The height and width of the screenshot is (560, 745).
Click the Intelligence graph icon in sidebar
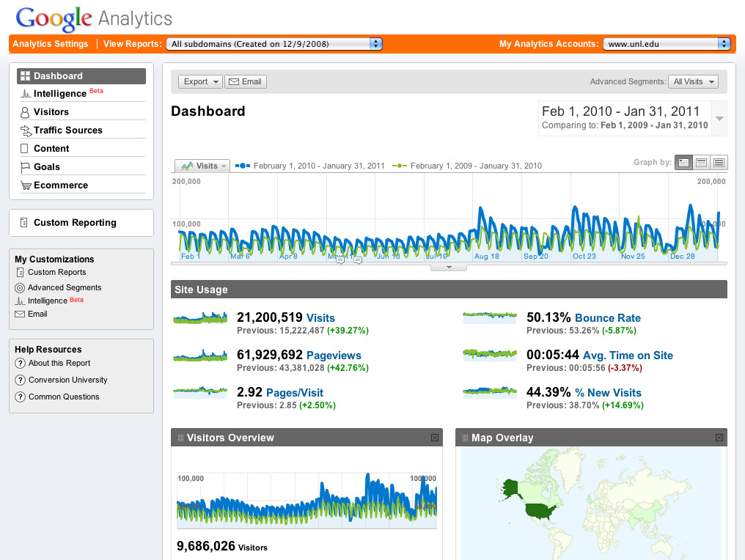pos(25,94)
